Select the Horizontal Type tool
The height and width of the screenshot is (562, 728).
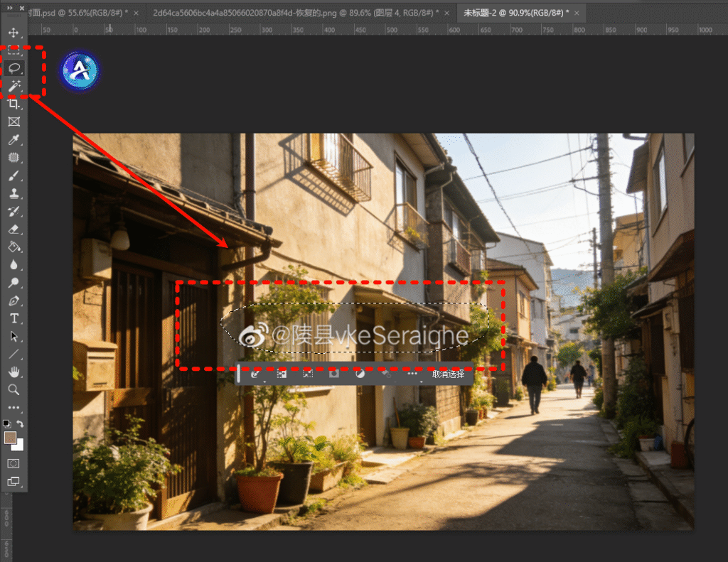[x=14, y=318]
